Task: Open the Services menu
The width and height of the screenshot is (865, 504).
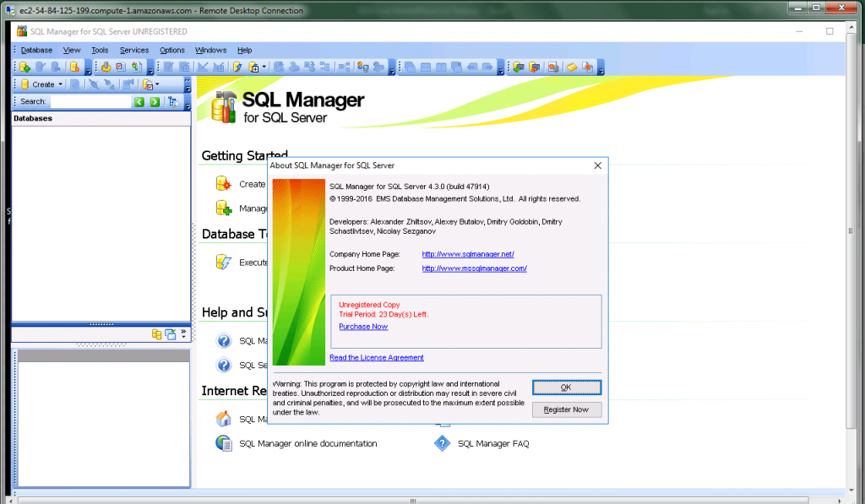Action: (133, 50)
